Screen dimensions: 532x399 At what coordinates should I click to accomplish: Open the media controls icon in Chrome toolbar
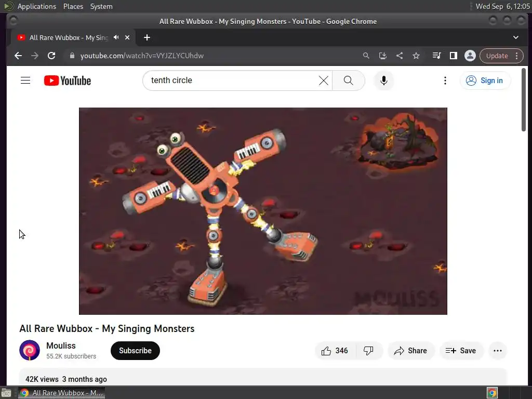(x=436, y=56)
